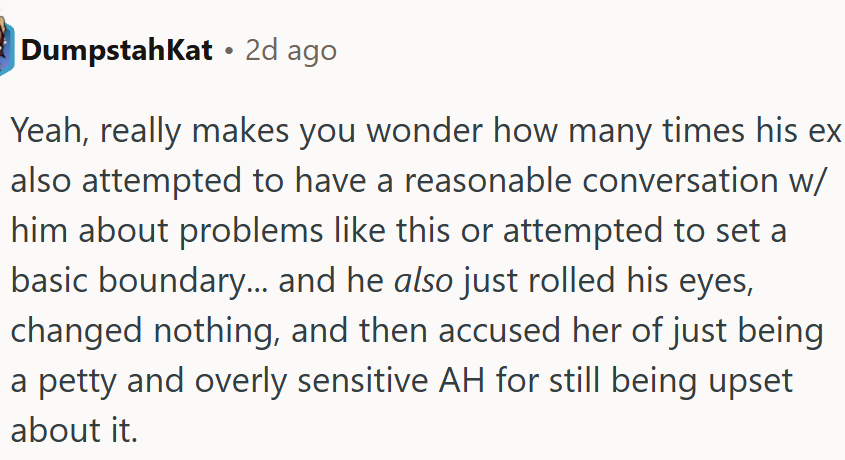This screenshot has width=845, height=460.
Task: Click the italicized word "also"
Action: [424, 282]
